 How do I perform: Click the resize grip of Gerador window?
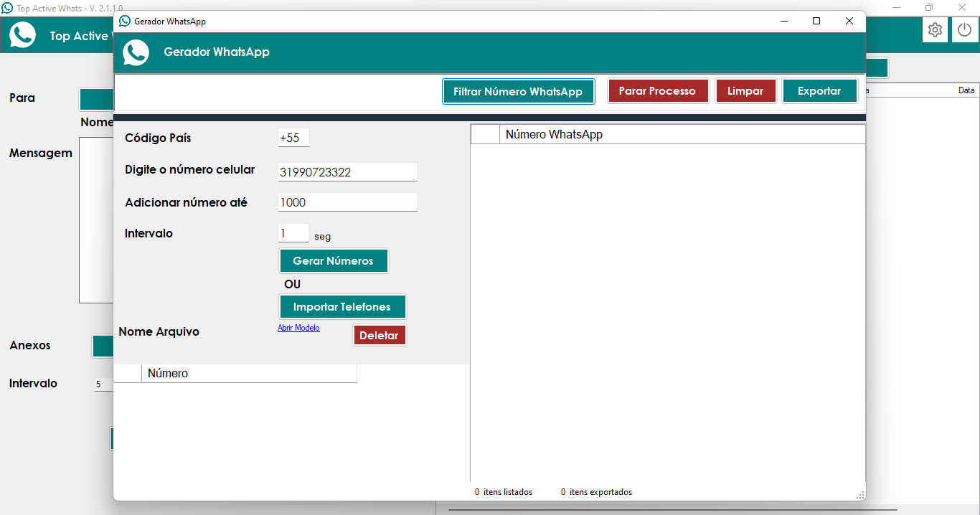click(x=860, y=495)
